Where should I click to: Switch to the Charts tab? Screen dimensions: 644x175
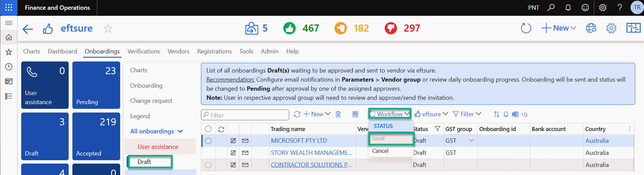[x=32, y=51]
